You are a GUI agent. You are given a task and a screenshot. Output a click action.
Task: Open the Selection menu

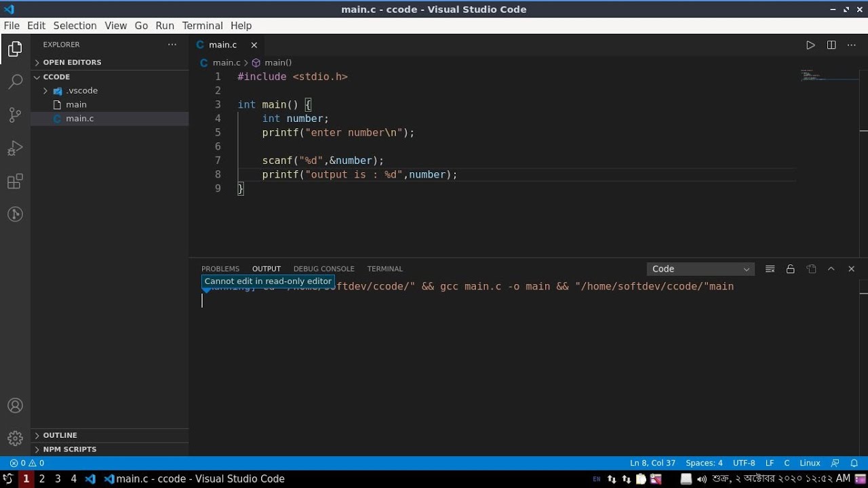click(x=75, y=26)
